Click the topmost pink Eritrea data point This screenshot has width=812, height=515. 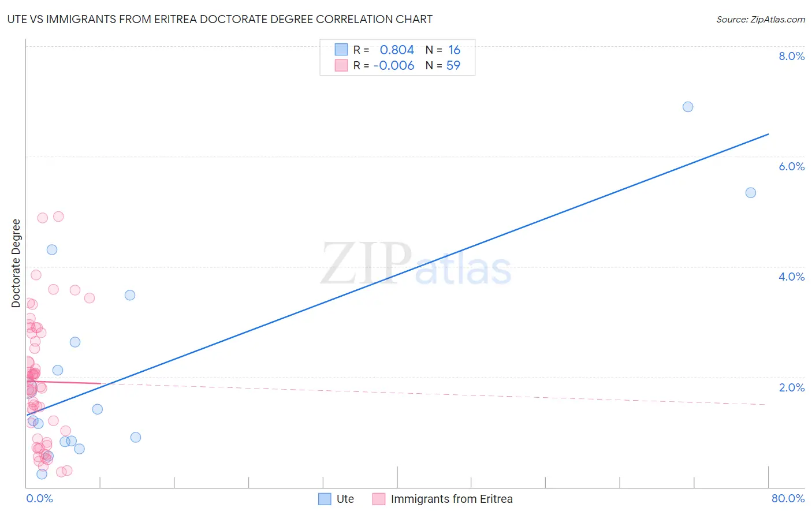pos(58,217)
